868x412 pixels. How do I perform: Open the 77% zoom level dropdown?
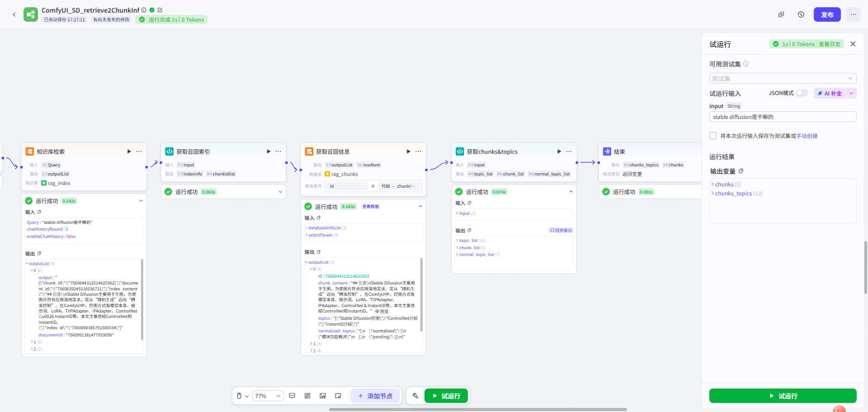pyautogui.click(x=267, y=396)
